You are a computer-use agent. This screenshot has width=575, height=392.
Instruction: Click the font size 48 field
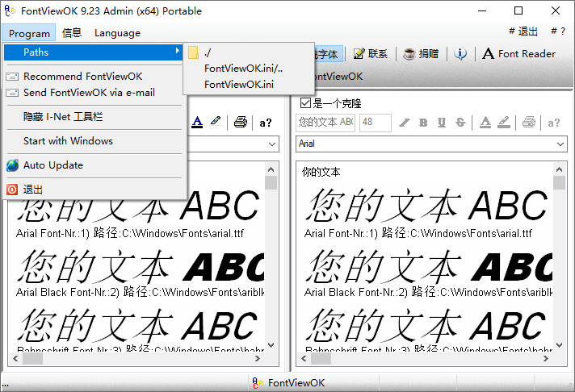pyautogui.click(x=376, y=123)
